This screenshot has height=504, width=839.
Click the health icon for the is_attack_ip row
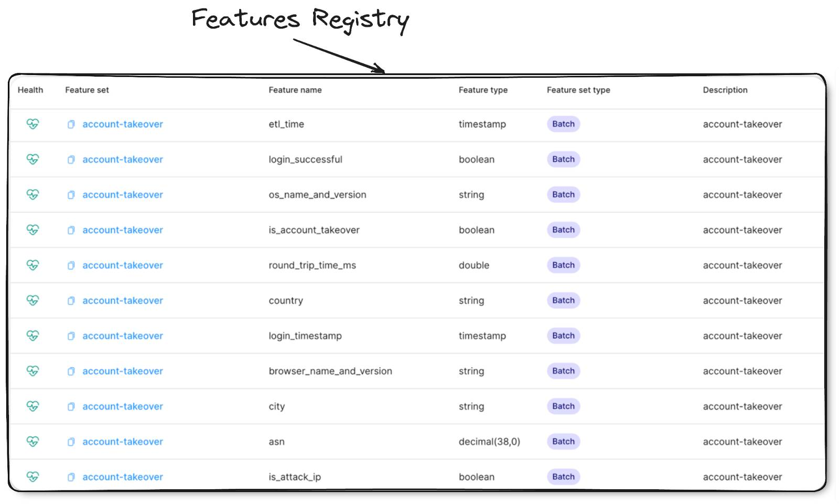pos(32,477)
